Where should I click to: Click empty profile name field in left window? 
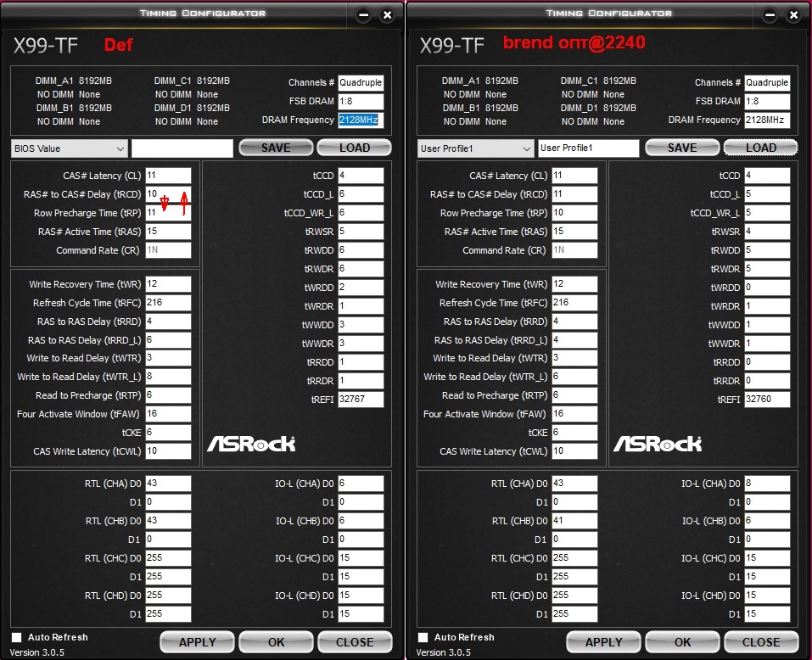pos(182,148)
